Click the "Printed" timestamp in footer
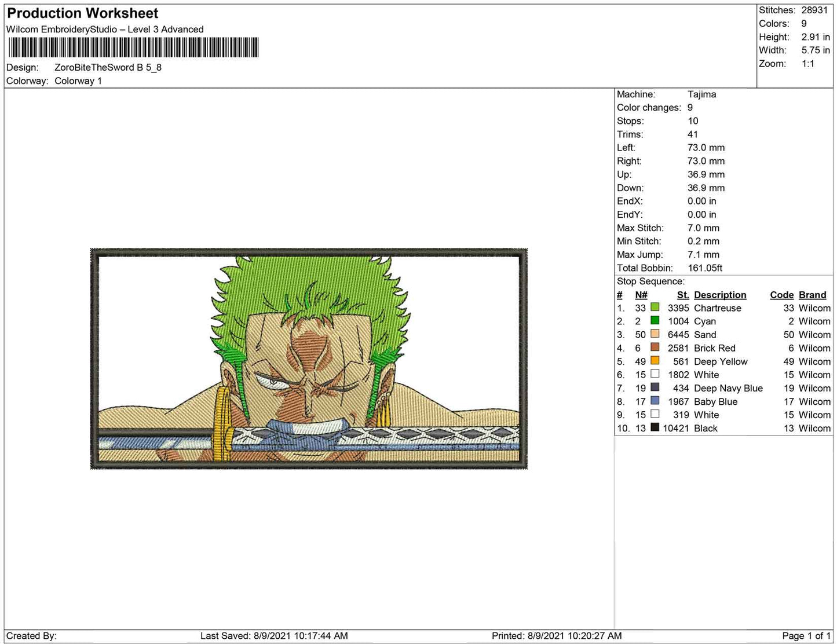This screenshot has height=644, width=837. pos(557,636)
